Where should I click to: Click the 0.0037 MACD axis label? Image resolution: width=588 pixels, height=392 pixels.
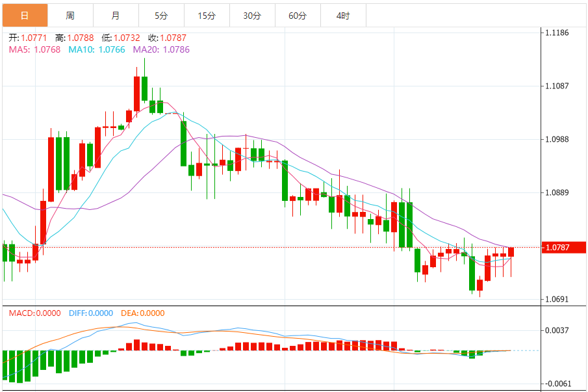tap(557, 330)
